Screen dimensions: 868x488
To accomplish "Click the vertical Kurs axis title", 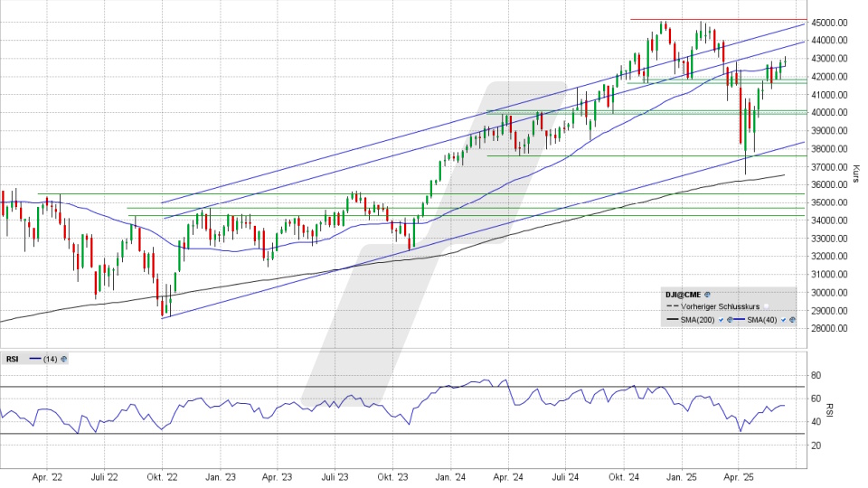I will pyautogui.click(x=856, y=174).
